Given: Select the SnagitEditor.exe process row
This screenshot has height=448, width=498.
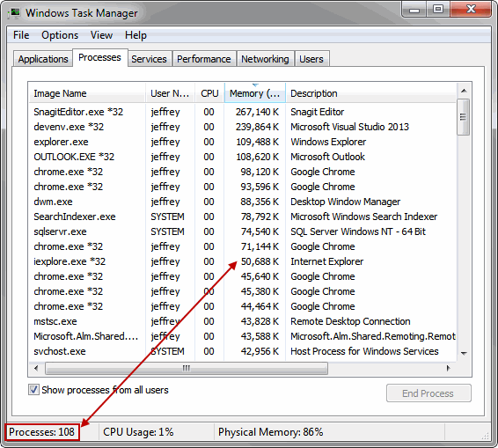Looking at the screenshot, I should tap(243, 112).
